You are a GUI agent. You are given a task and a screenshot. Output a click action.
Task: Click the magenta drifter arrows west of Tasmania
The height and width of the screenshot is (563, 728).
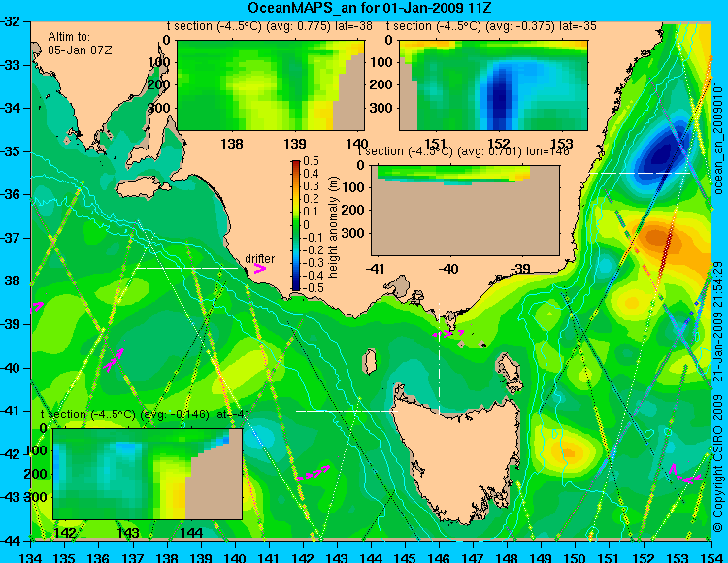tap(313, 473)
